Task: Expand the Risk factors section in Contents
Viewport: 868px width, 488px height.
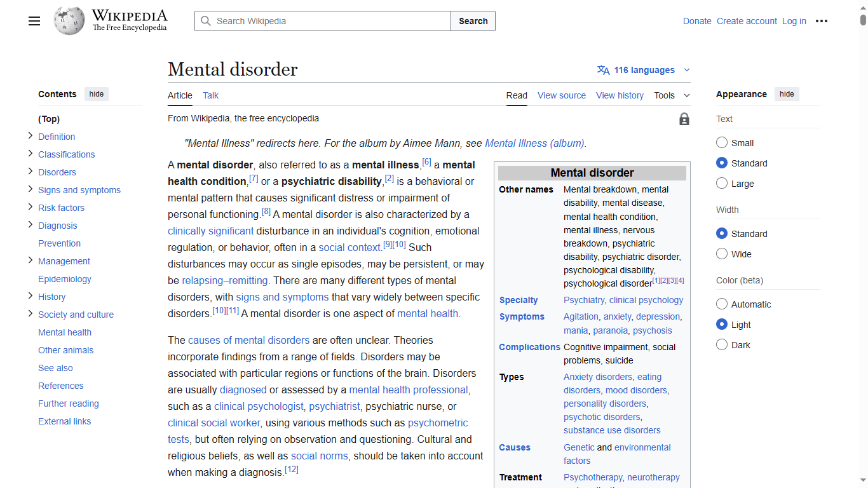Action: tap(31, 207)
